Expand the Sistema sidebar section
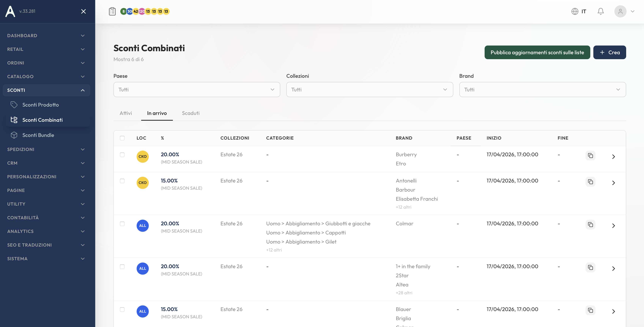 [x=46, y=259]
